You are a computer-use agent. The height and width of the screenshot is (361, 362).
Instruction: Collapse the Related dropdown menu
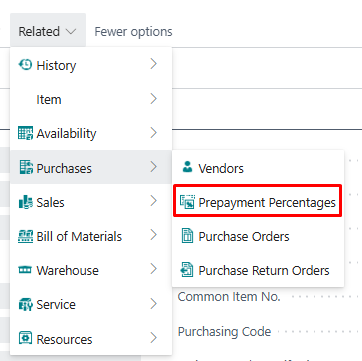coord(48,32)
